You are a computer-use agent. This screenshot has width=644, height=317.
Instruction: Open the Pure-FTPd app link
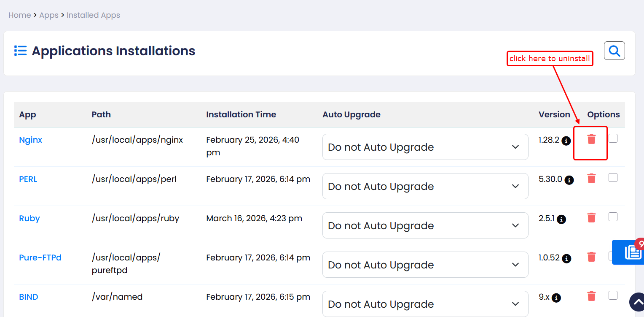pos(40,257)
